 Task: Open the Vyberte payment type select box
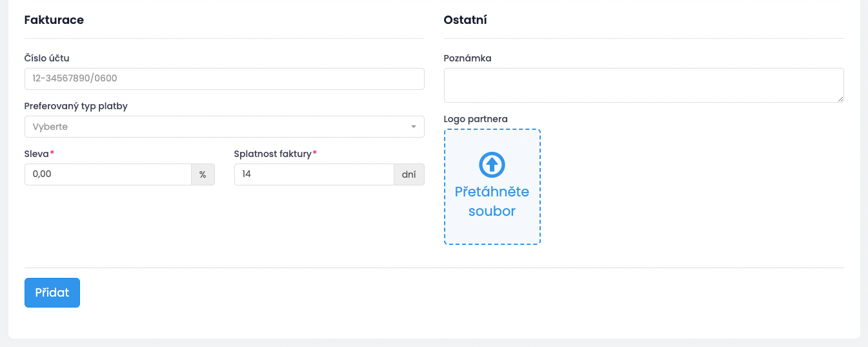click(x=224, y=127)
